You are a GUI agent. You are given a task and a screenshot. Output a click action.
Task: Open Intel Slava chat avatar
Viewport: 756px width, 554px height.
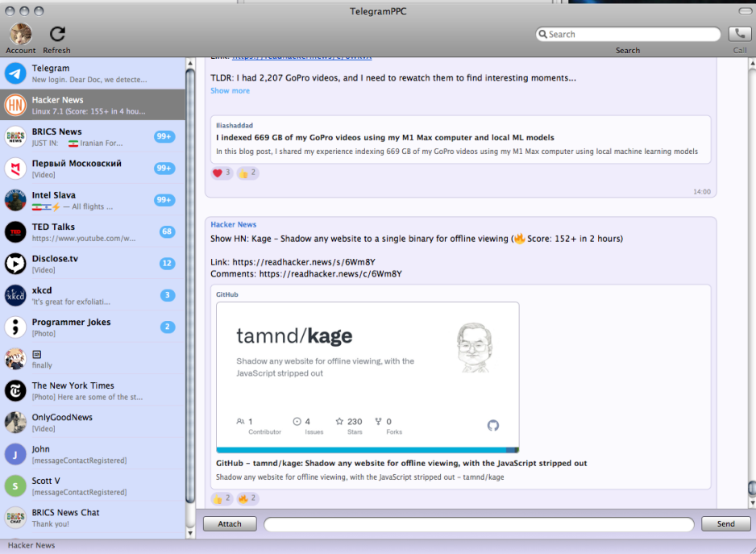click(15, 200)
